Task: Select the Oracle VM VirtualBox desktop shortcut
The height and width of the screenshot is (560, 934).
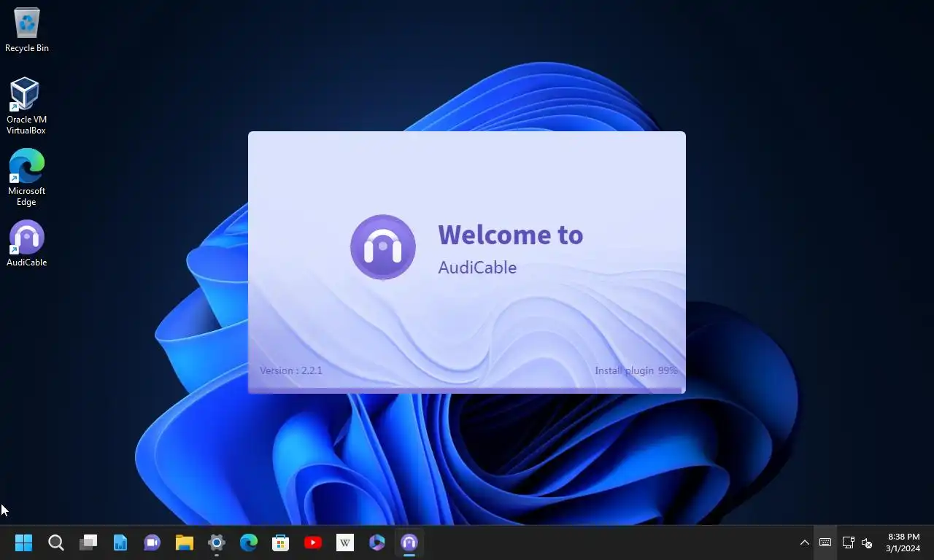Action: (x=26, y=106)
